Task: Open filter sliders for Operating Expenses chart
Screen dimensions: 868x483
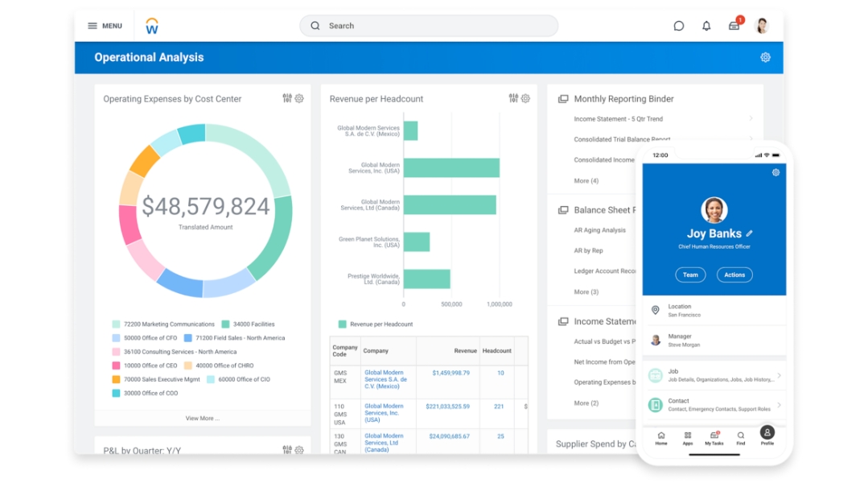Action: coord(287,98)
